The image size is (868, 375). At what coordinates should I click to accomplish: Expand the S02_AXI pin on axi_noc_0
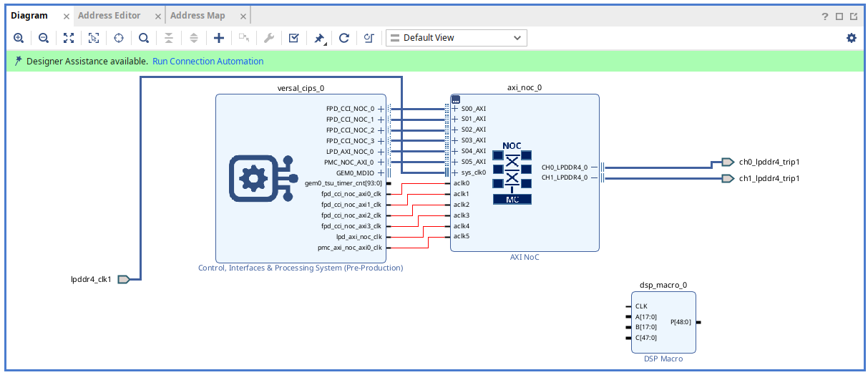coord(455,130)
